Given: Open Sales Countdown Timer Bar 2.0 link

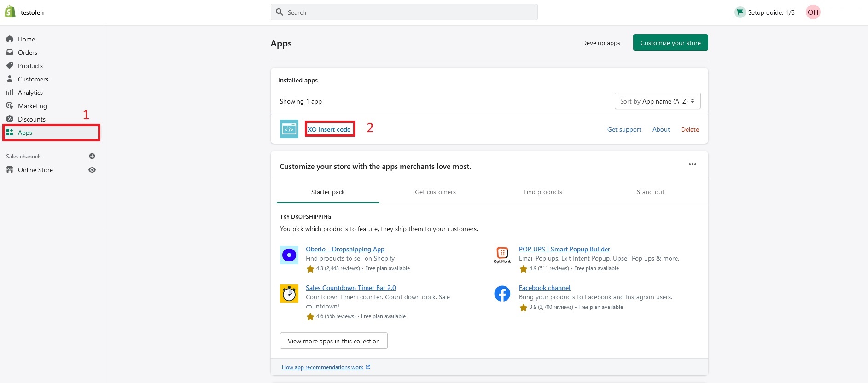Looking at the screenshot, I should click(x=351, y=288).
